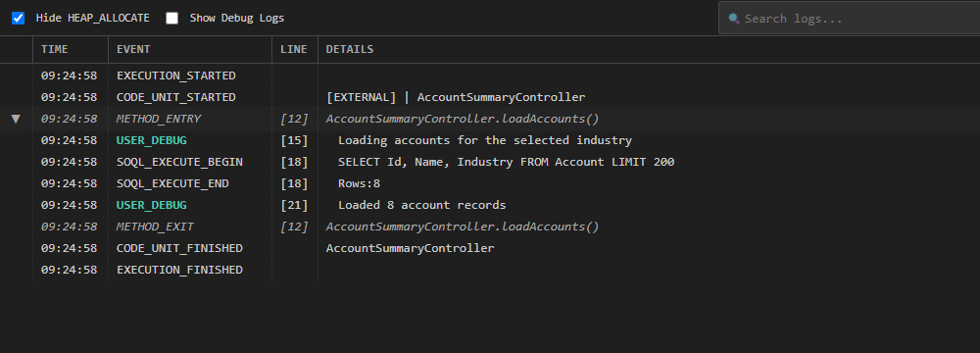Click loadAccounts() details in METHOD_EXIT row
The height and width of the screenshot is (353, 980).
pos(463,227)
